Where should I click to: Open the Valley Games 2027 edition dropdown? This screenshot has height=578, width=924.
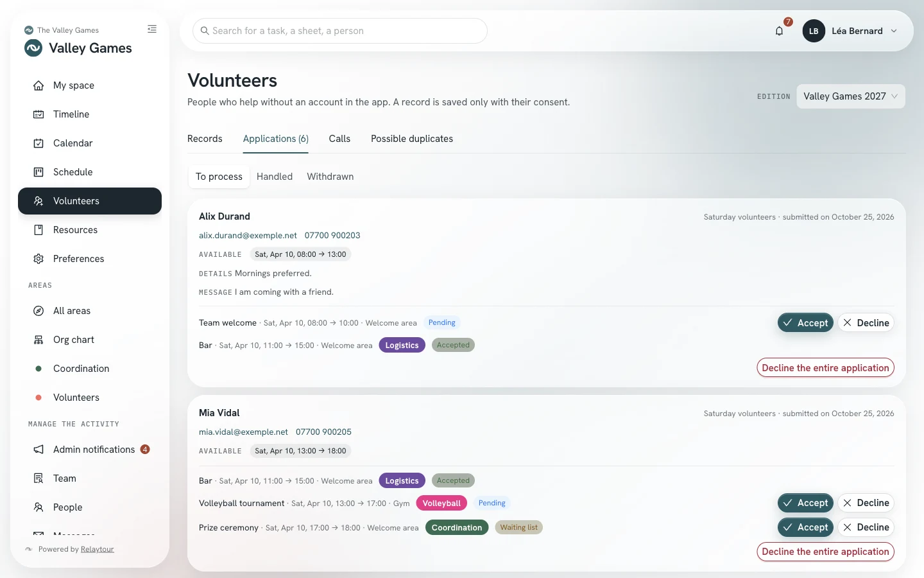pyautogui.click(x=851, y=96)
